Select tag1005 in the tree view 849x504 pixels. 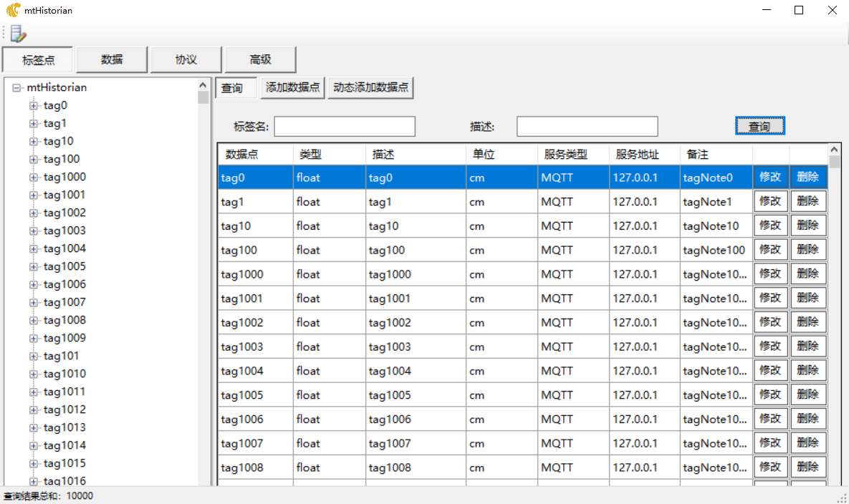[x=64, y=266]
